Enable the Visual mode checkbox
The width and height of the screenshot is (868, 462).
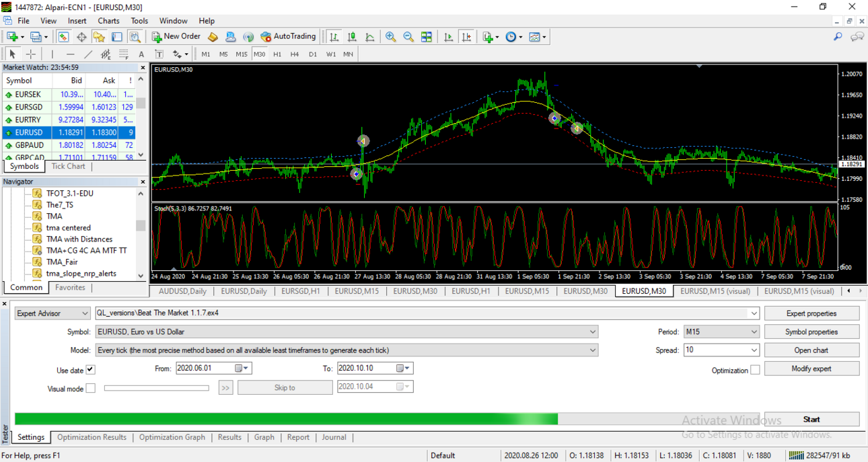[x=91, y=388]
